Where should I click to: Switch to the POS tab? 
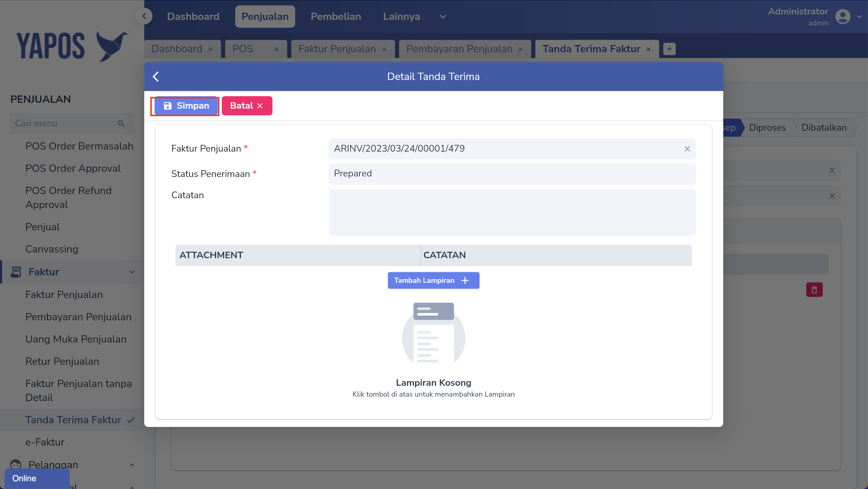(x=243, y=49)
